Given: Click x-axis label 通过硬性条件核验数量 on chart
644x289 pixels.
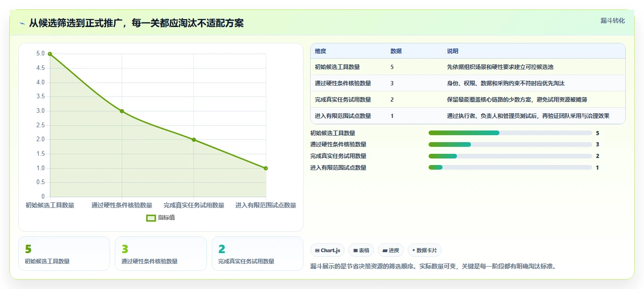Looking at the screenshot, I should tap(122, 205).
